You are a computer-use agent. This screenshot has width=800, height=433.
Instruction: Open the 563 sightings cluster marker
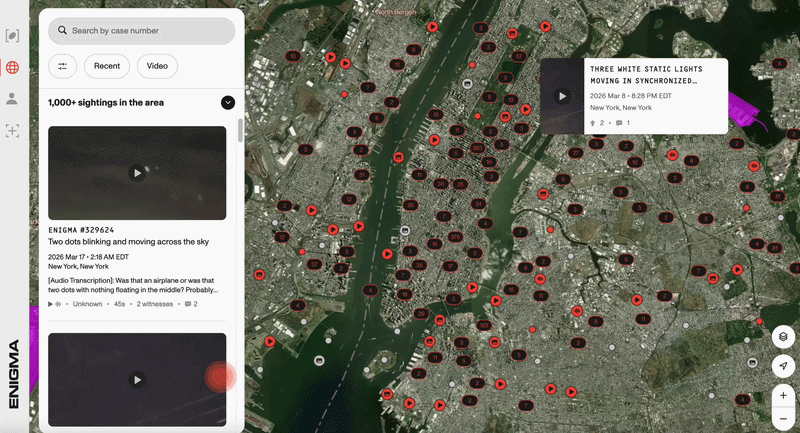(x=477, y=148)
